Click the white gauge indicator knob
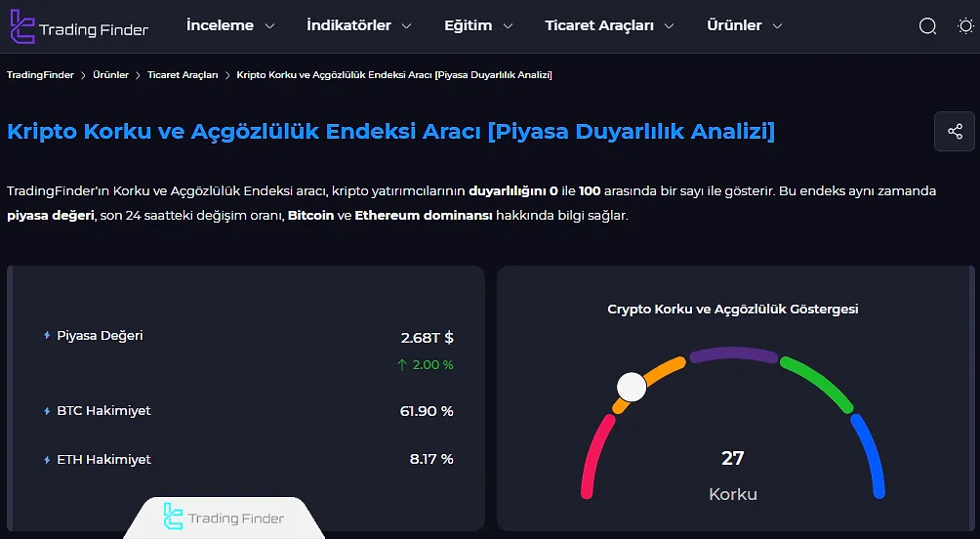This screenshot has height=539, width=980. click(632, 387)
